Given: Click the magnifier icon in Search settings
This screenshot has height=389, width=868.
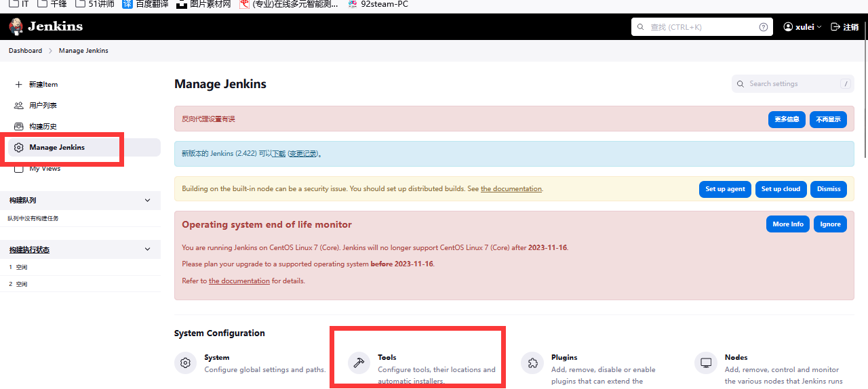Looking at the screenshot, I should point(741,84).
